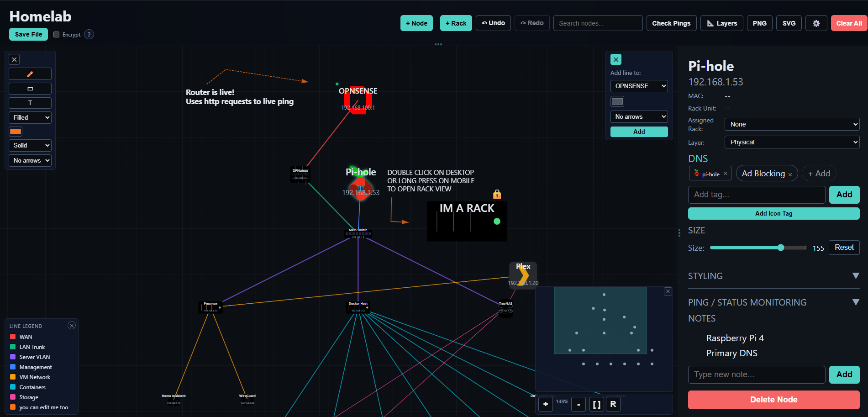Open No arrows dropdown in Add line panel
The width and height of the screenshot is (868, 417).
click(639, 116)
